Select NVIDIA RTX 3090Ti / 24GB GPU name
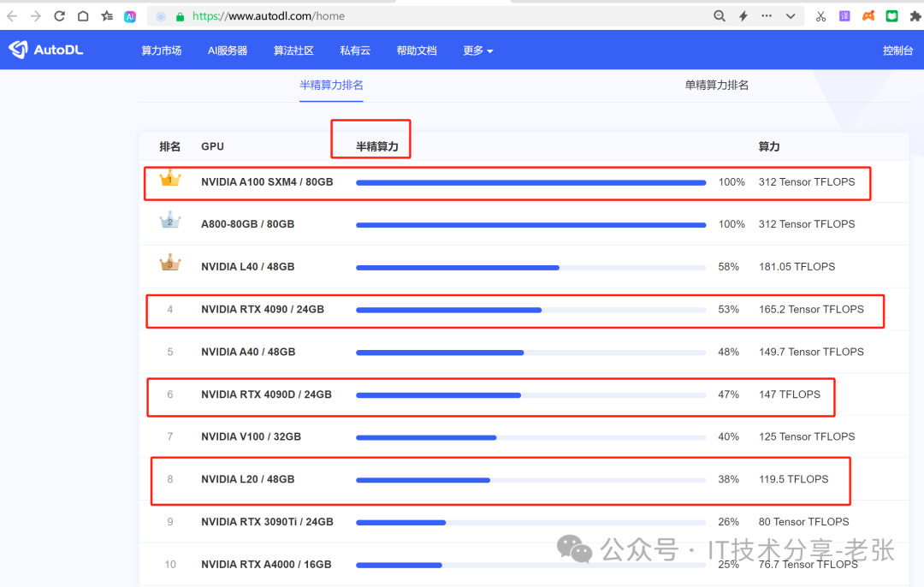This screenshot has height=587, width=924. pyautogui.click(x=267, y=522)
